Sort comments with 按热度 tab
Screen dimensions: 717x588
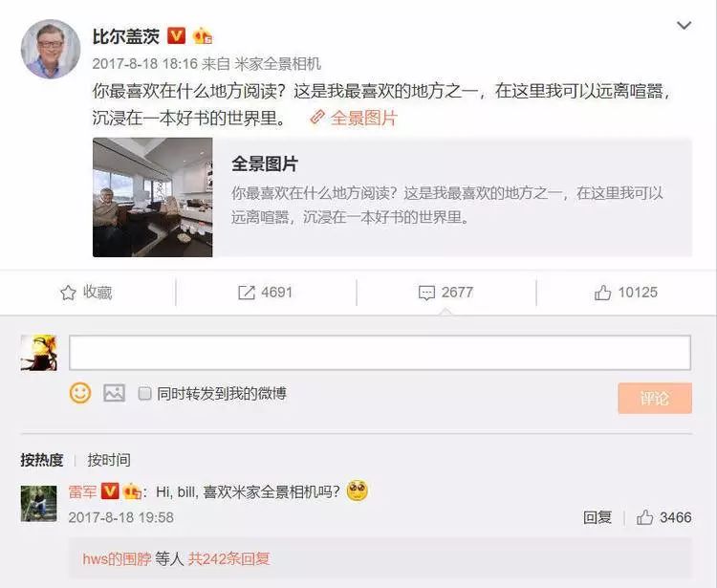click(x=42, y=460)
